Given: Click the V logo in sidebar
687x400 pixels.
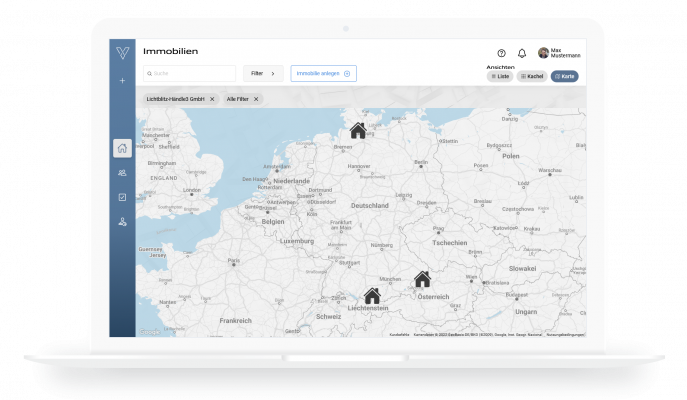Looking at the screenshot, I should (x=123, y=53).
